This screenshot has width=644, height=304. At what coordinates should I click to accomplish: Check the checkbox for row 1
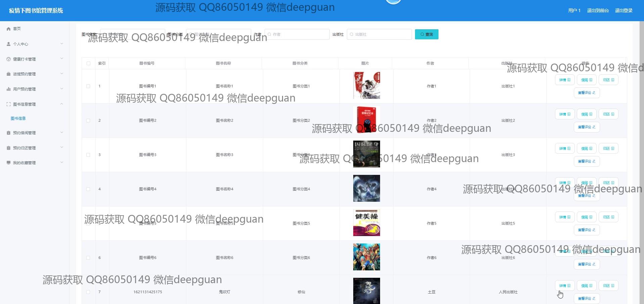[88, 86]
